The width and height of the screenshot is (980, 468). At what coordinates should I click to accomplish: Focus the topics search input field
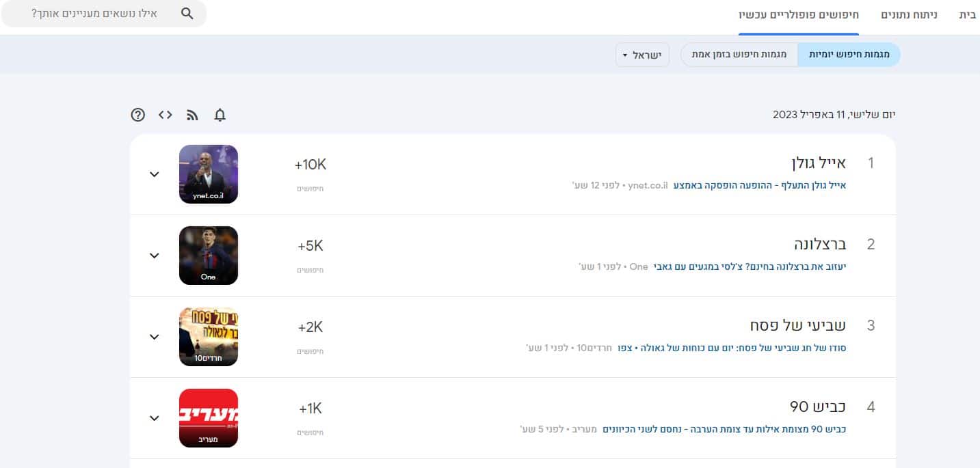(94, 14)
